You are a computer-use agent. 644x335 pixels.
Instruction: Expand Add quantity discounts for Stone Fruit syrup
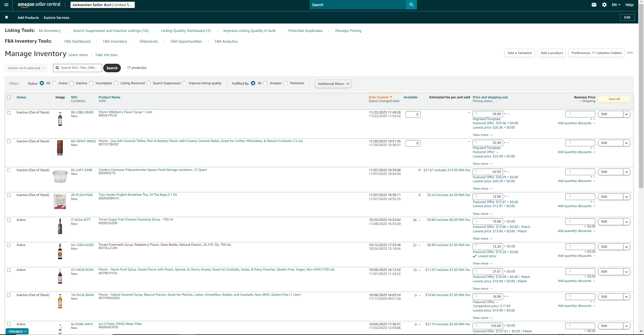(x=577, y=281)
